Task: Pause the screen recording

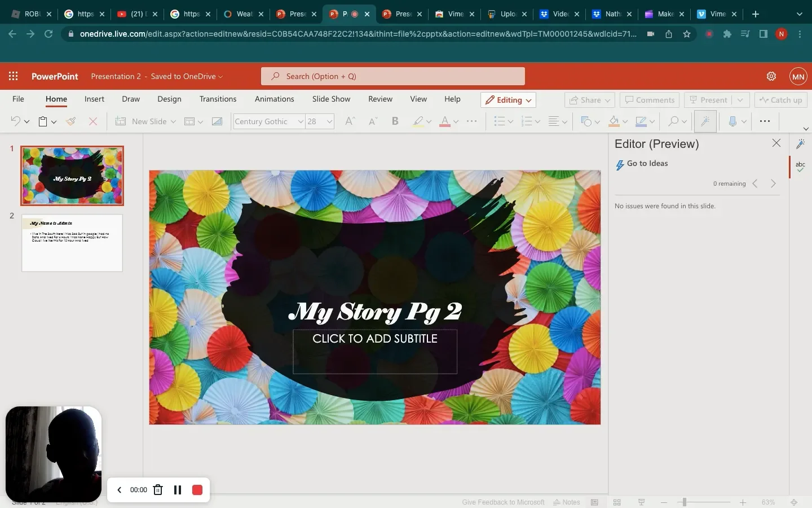Action: tap(178, 490)
